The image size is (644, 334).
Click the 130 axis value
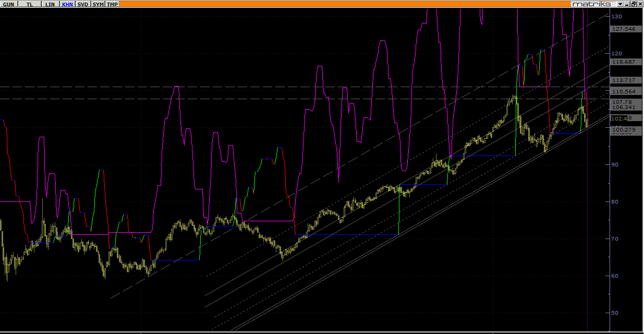click(616, 16)
